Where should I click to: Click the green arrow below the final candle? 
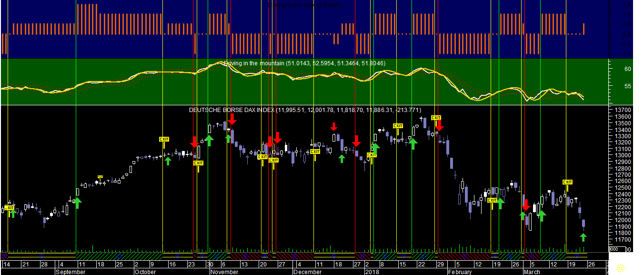(x=584, y=237)
